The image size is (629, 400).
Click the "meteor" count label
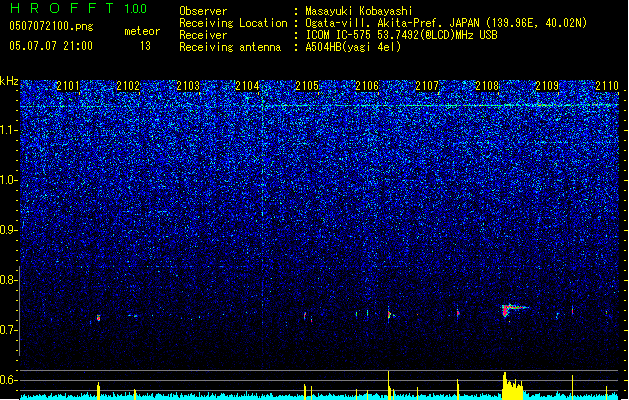142,31
